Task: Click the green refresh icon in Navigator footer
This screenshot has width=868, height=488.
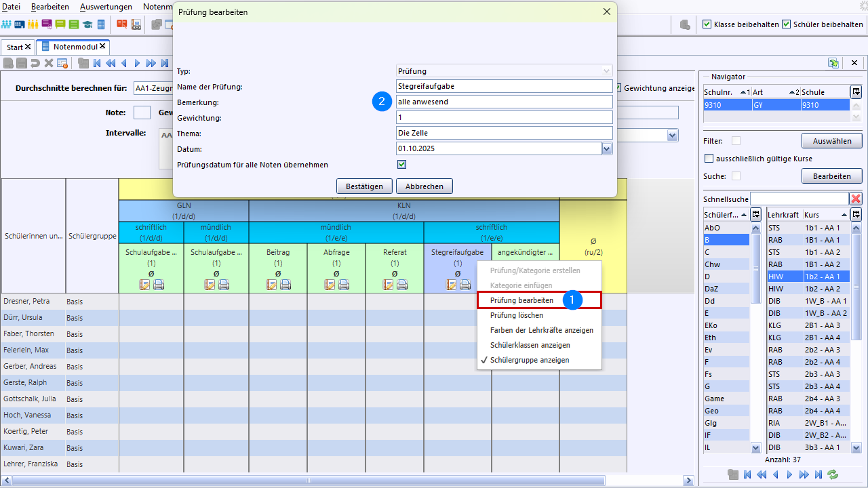Action: (x=833, y=474)
